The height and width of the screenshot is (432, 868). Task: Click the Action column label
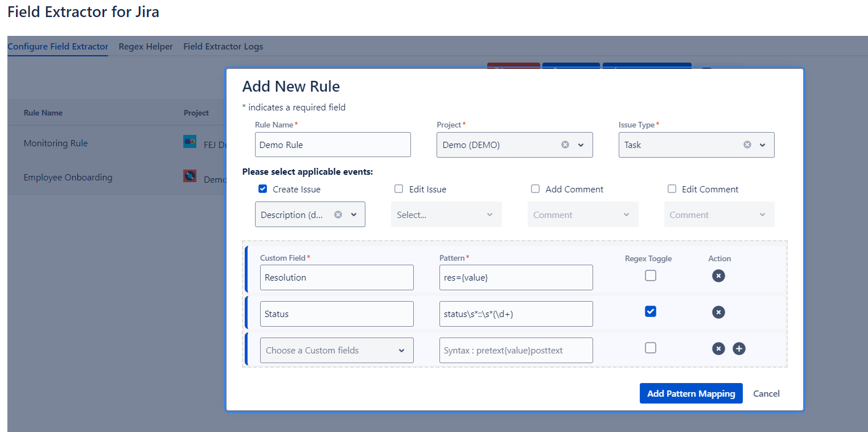pos(719,258)
